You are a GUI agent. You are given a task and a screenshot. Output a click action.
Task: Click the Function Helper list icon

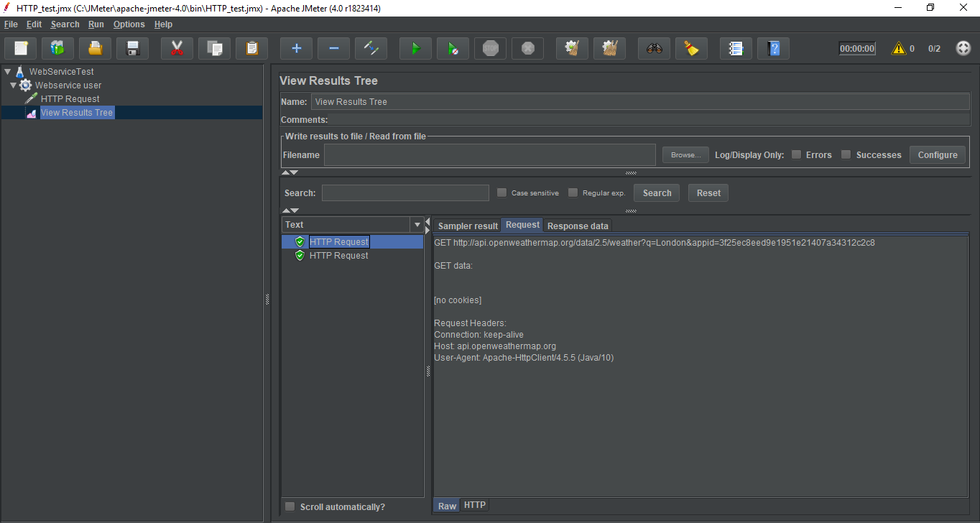tap(736, 49)
